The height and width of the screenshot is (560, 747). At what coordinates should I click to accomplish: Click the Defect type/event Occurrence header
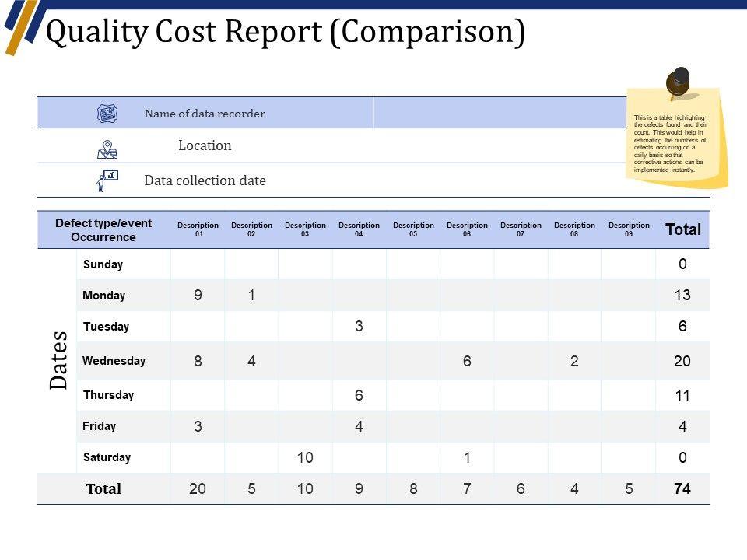[103, 230]
